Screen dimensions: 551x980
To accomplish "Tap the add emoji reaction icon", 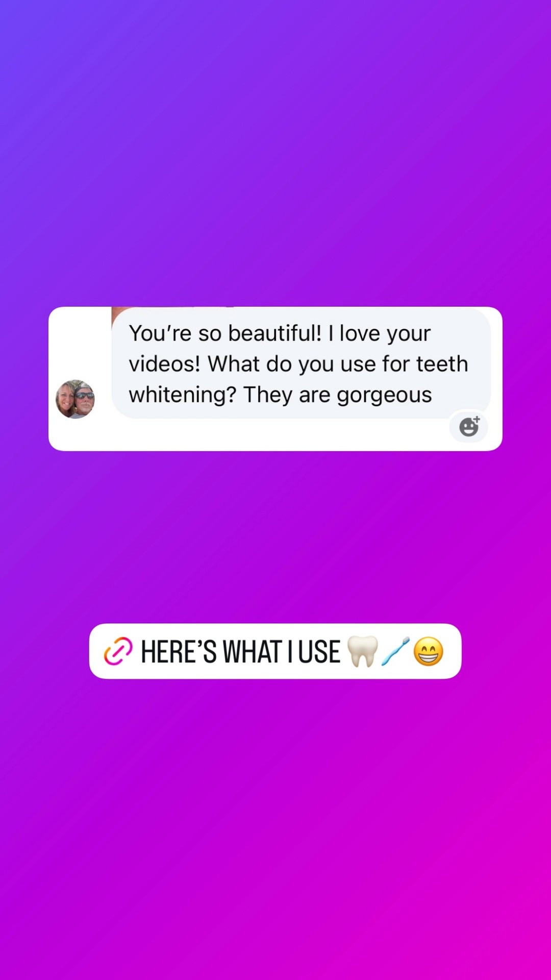I will pyautogui.click(x=469, y=426).
